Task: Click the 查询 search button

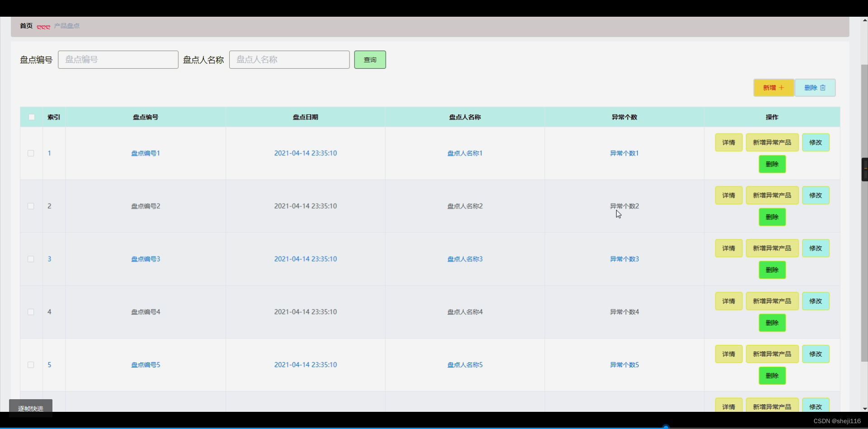Action: pos(370,60)
